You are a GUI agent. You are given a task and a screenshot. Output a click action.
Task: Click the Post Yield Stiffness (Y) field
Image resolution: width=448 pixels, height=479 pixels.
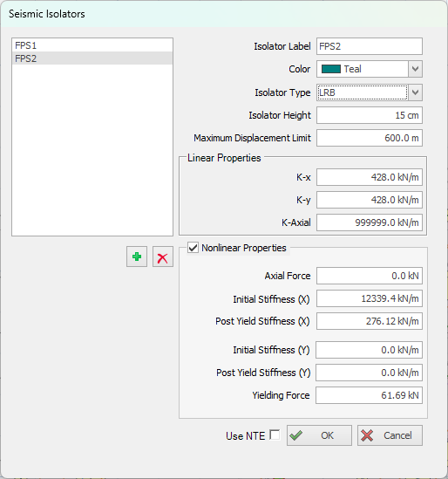(x=369, y=373)
